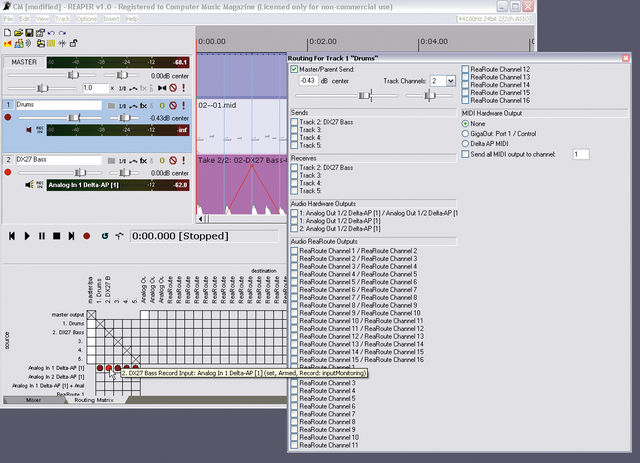This screenshot has height=463, width=640.
Task: Click the Drums track name field
Action: (58, 105)
